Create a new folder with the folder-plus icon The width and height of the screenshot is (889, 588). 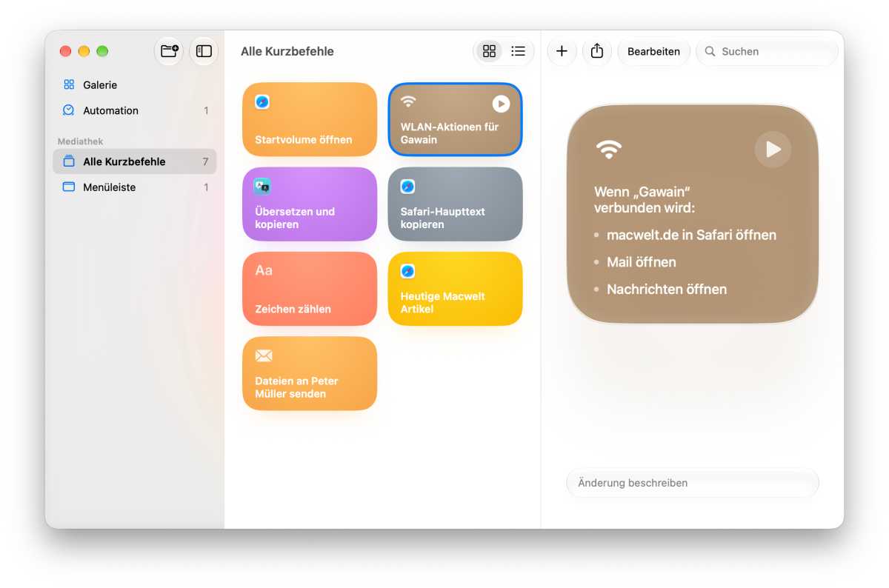169,51
